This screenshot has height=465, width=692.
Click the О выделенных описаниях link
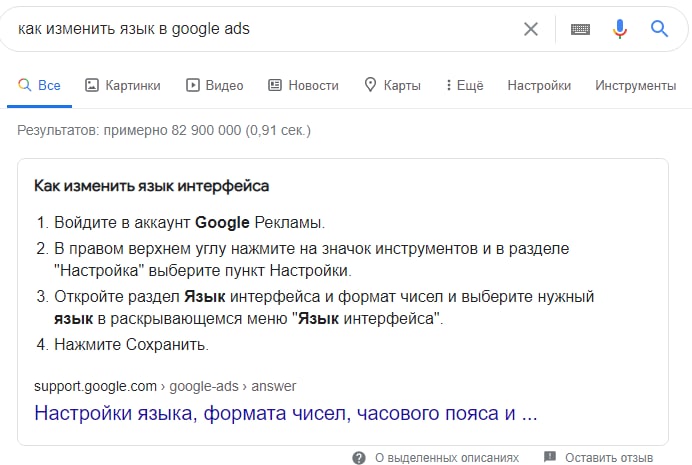[x=447, y=458]
